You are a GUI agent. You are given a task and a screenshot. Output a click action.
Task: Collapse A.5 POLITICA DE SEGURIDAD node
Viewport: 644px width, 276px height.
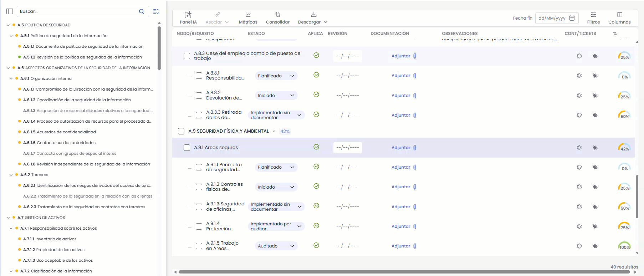pos(8,25)
